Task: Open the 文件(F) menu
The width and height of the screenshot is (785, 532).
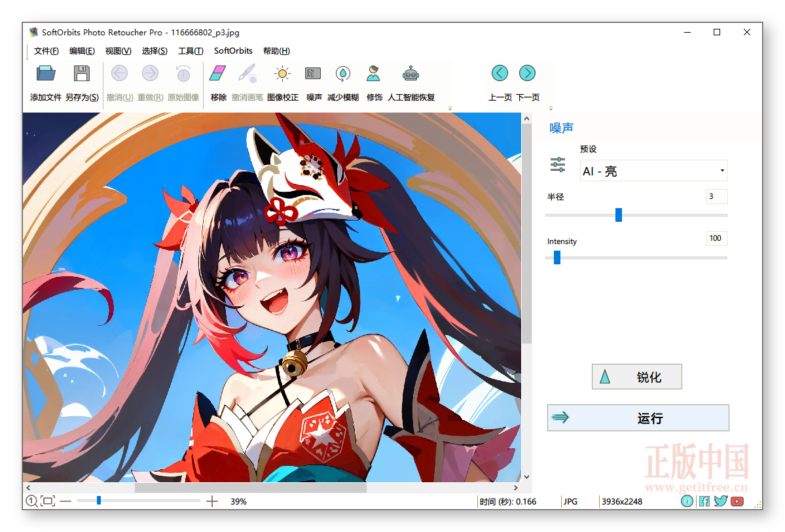Action: pos(46,50)
